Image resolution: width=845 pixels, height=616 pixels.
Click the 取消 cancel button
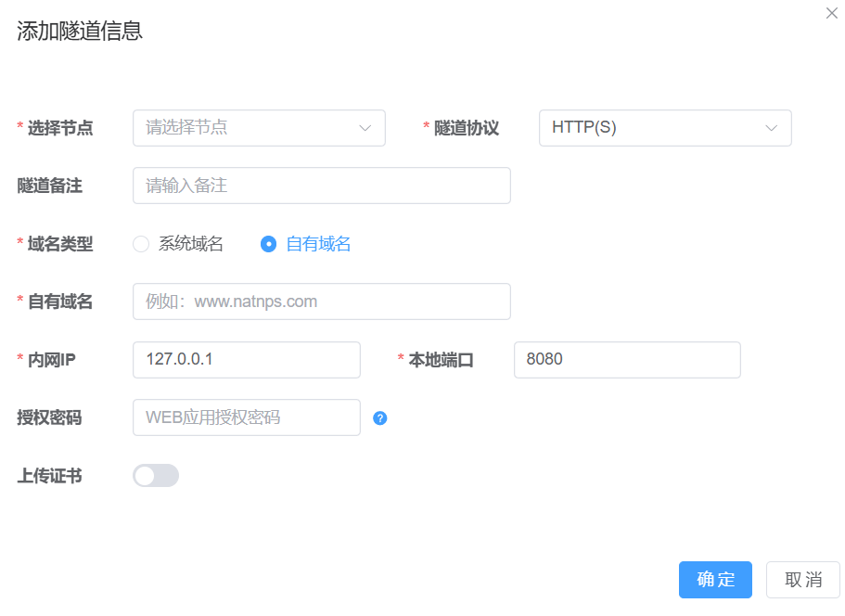802,580
